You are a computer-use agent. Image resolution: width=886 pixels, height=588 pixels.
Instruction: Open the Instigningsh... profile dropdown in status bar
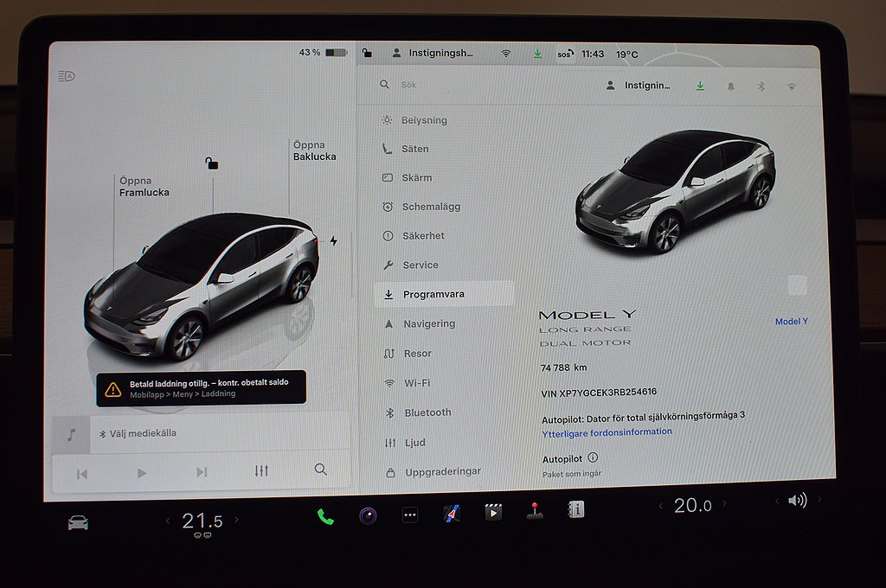coord(433,53)
